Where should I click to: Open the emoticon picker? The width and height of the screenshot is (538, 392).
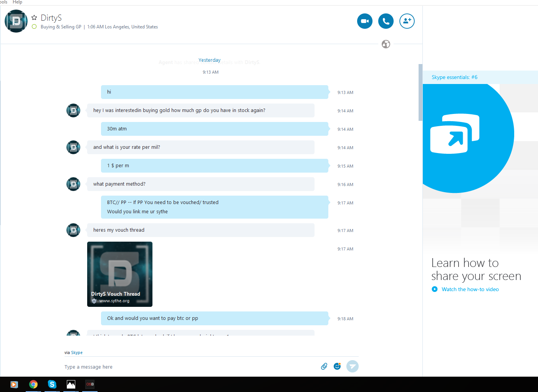coord(337,366)
